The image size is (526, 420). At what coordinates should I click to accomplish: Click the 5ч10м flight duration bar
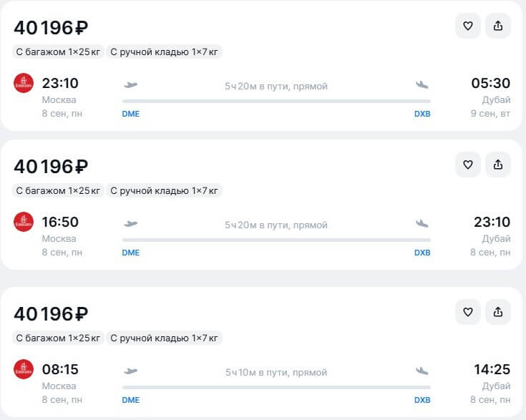point(276,388)
